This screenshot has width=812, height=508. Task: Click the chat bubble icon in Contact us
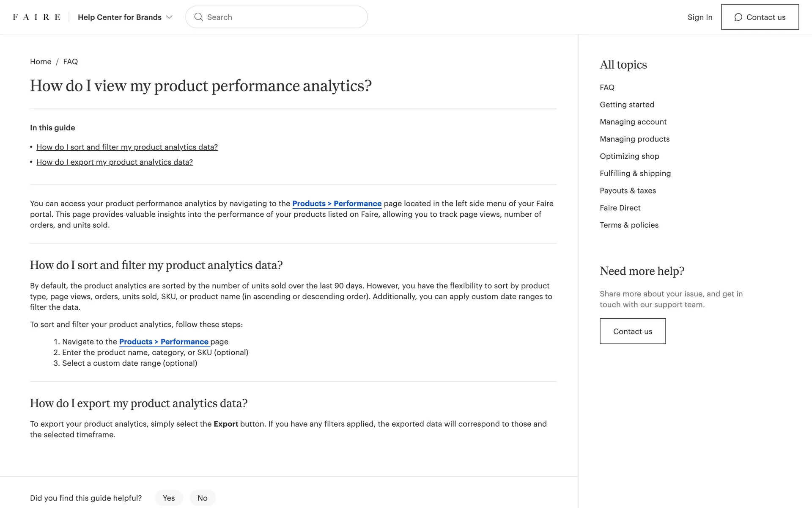coord(738,17)
